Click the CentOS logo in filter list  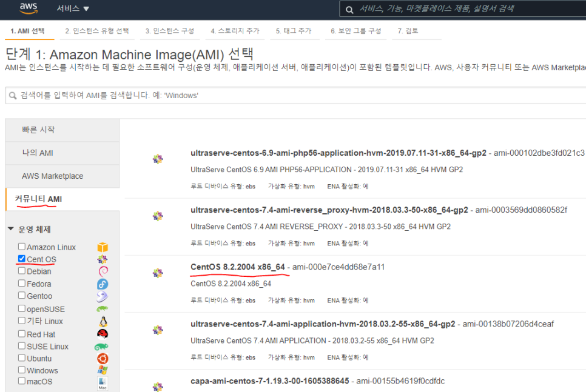point(103,259)
